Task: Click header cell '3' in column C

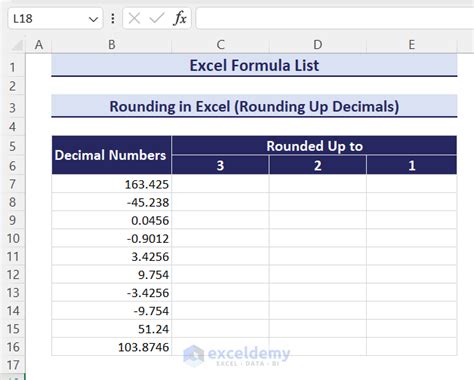Action: pos(220,165)
